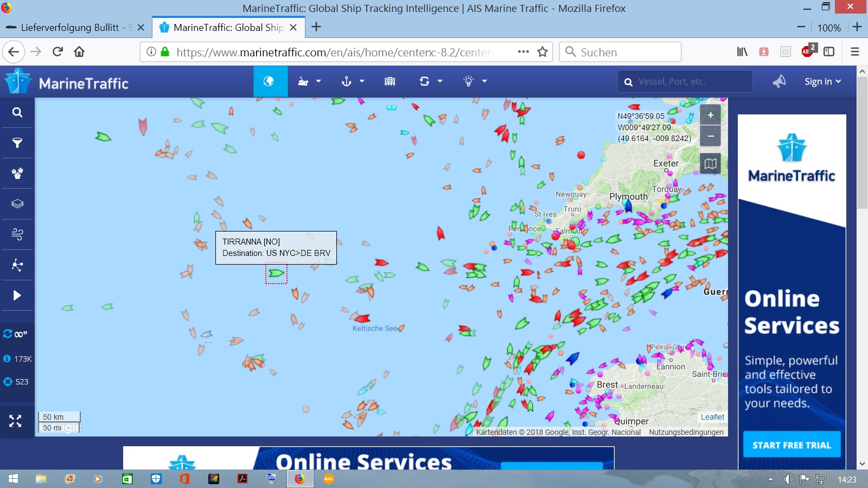Click the START FREE TRIAL button

(792, 445)
